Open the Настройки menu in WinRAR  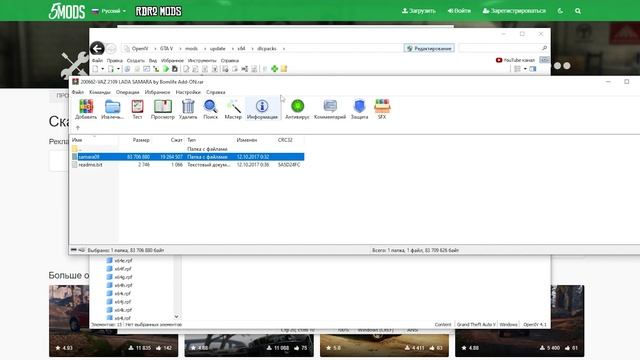tap(188, 92)
